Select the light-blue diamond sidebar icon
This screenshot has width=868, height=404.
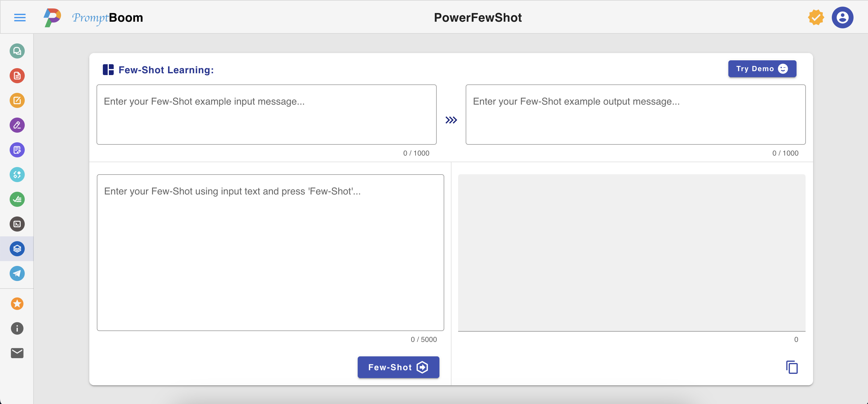tap(17, 175)
